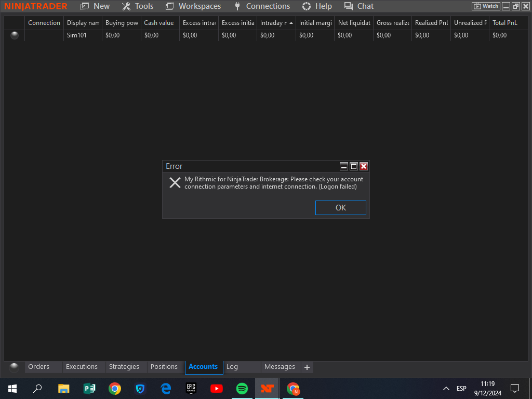Viewport: 532px width, 399px height.
Task: Click the $0,00 Cash value cell
Action: click(160, 35)
